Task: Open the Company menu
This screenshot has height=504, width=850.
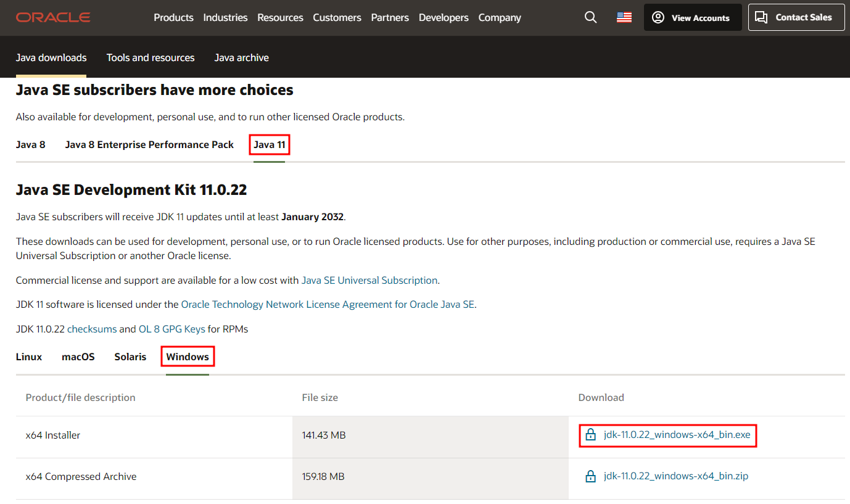Action: tap(500, 17)
